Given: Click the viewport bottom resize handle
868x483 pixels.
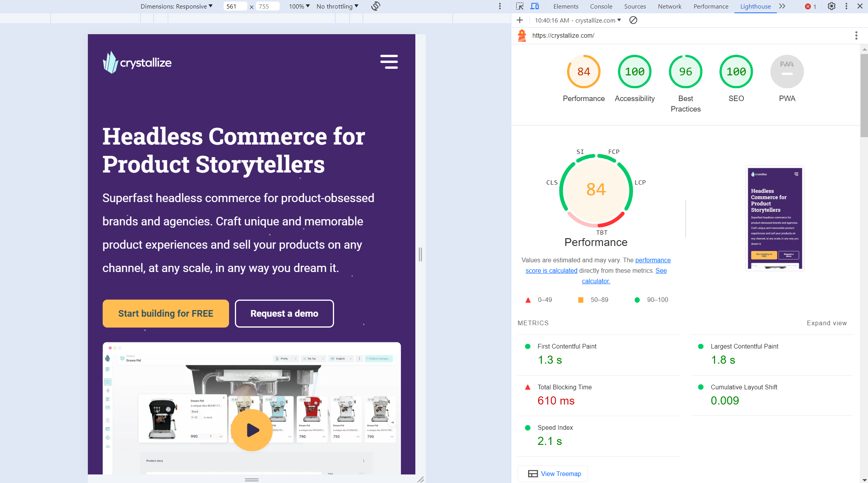Looking at the screenshot, I should pyautogui.click(x=252, y=480).
